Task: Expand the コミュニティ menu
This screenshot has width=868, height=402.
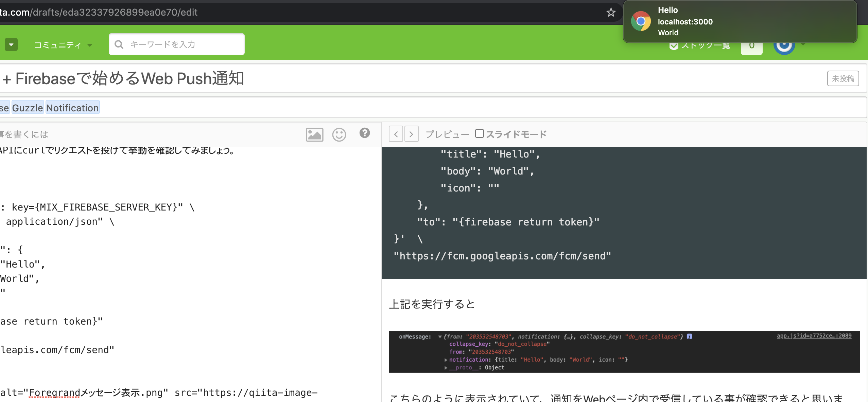Action: [x=63, y=45]
